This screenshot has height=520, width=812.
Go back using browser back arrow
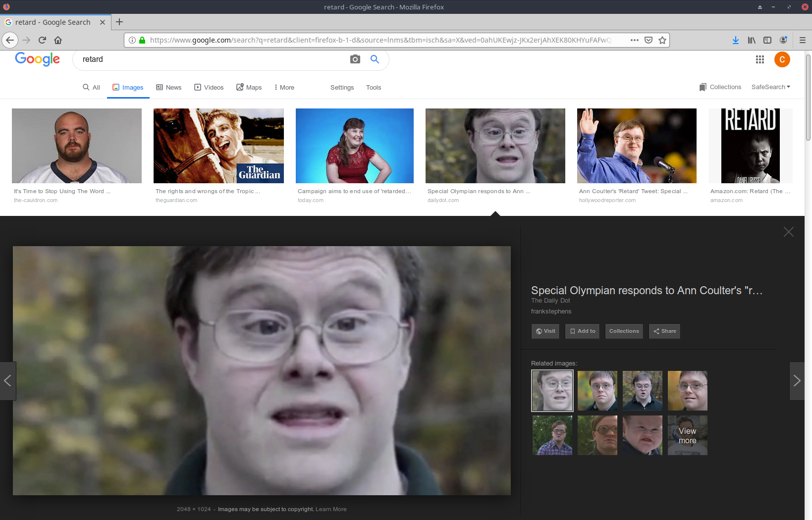10,40
